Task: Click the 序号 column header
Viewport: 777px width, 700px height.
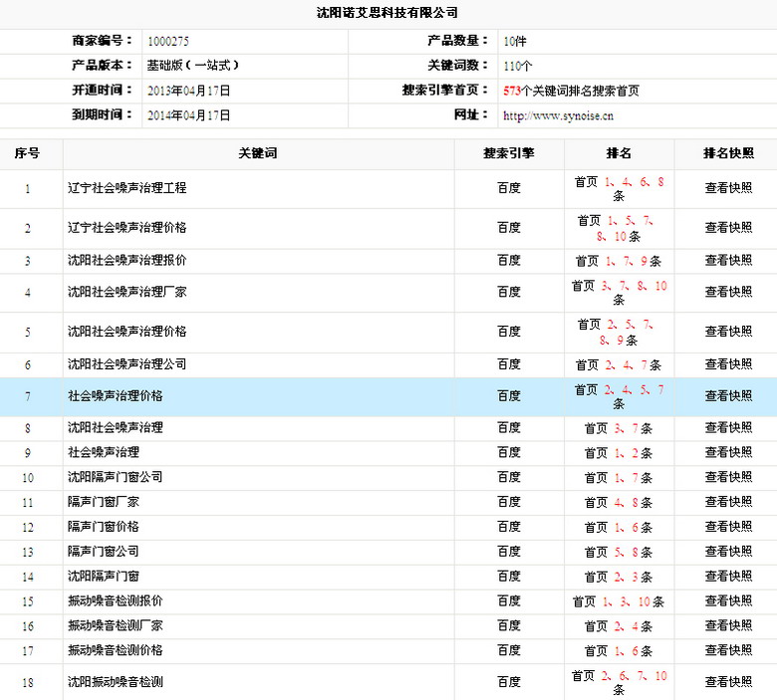Action: [27, 153]
